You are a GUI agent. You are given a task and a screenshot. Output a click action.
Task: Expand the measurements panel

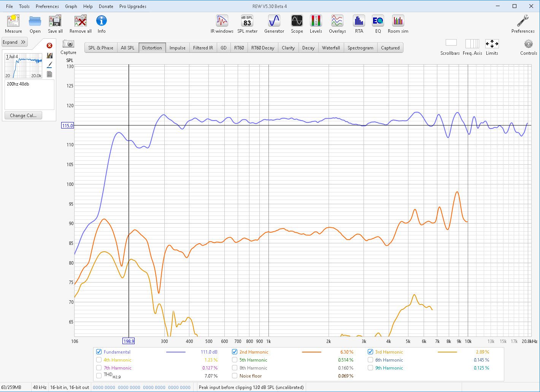click(14, 42)
